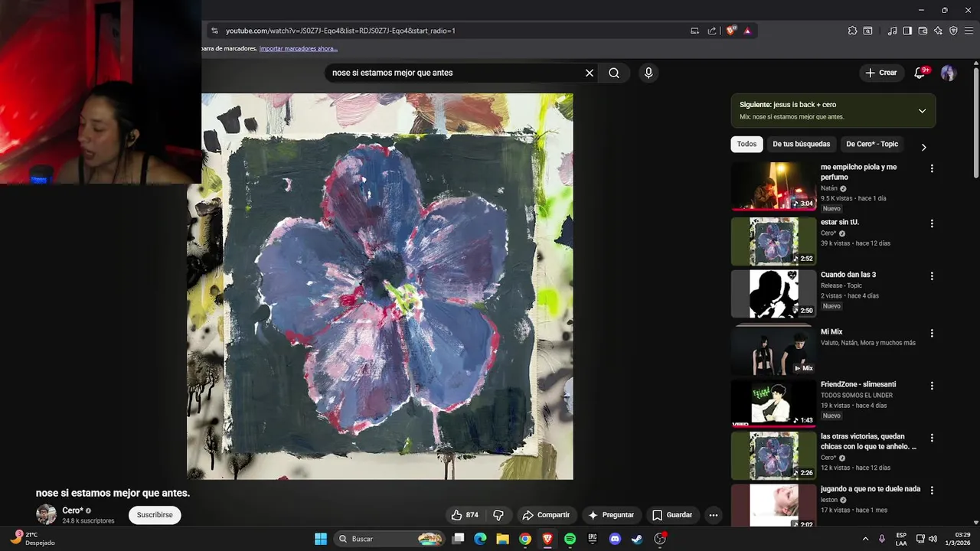Select the 'Todos' filter chip
This screenshot has height=551, width=980.
pos(746,144)
